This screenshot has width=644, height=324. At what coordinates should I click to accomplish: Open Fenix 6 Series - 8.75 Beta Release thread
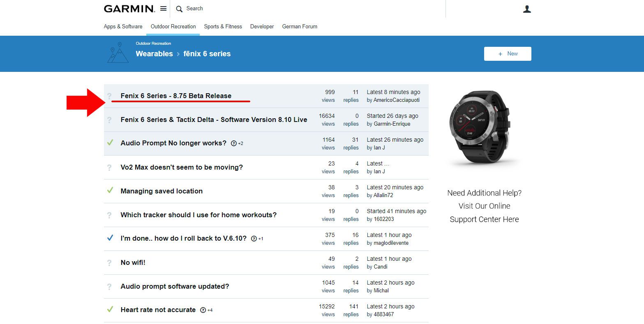(x=176, y=96)
